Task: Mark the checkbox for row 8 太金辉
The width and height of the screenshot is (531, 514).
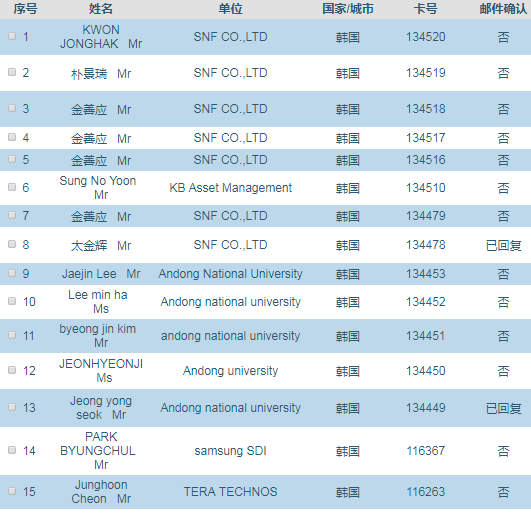Action: click(x=12, y=244)
